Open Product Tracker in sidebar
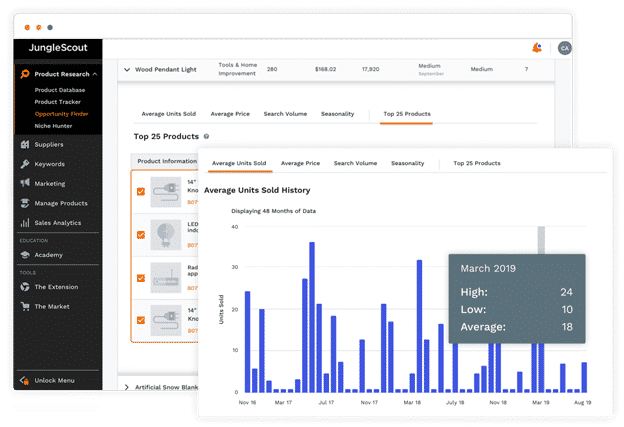624x427 pixels. point(57,102)
